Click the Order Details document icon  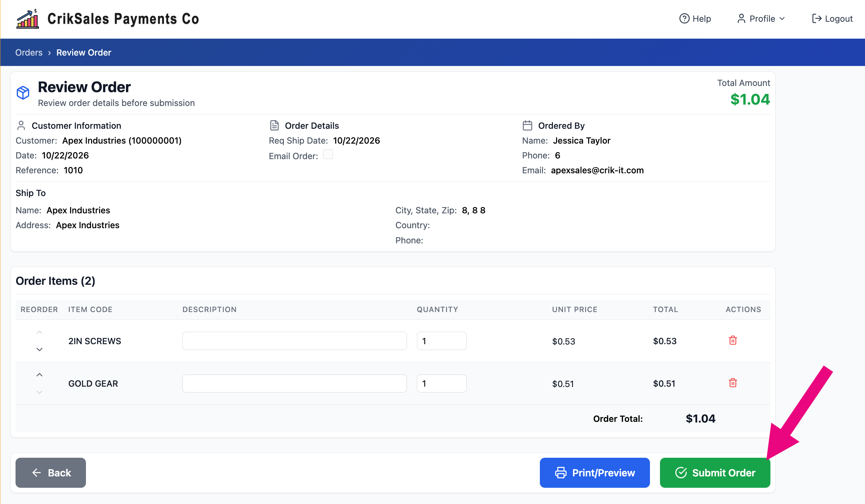[x=274, y=126]
